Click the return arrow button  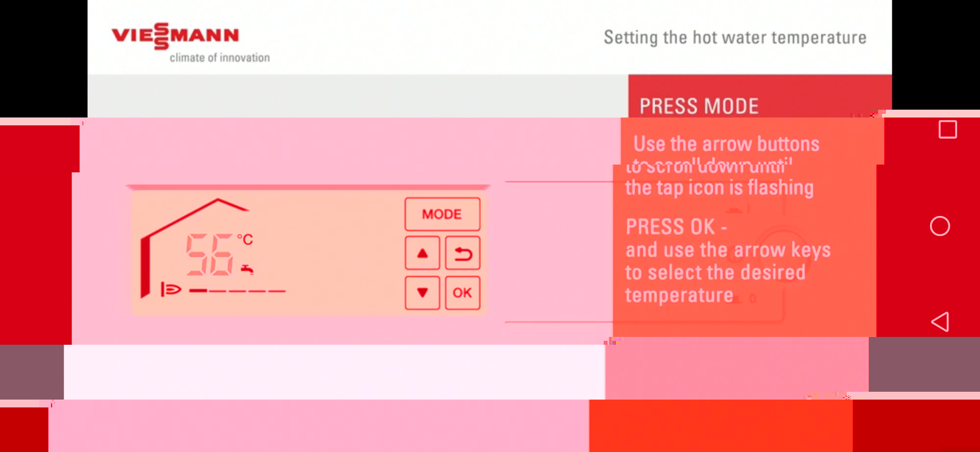[463, 253]
